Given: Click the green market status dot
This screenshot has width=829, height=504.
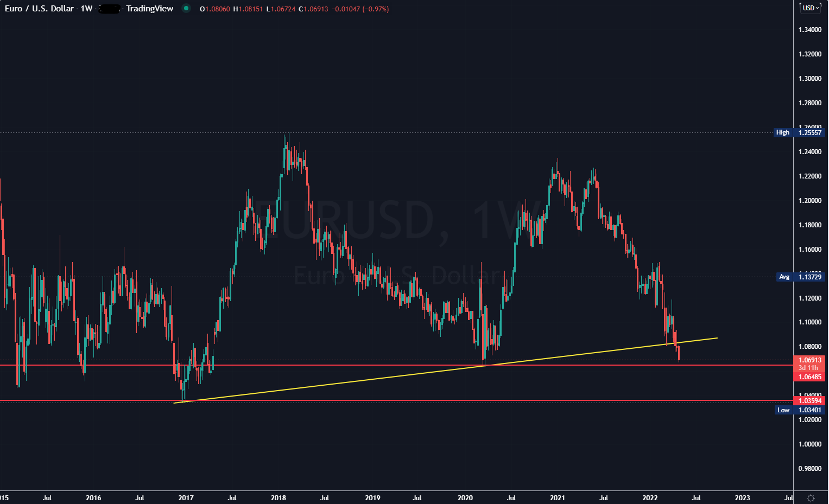Looking at the screenshot, I should (x=186, y=9).
